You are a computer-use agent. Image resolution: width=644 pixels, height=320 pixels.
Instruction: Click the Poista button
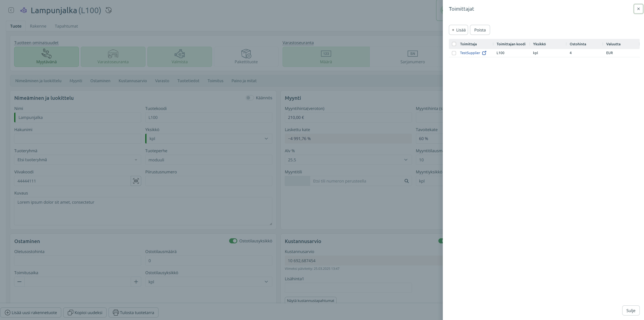point(480,30)
